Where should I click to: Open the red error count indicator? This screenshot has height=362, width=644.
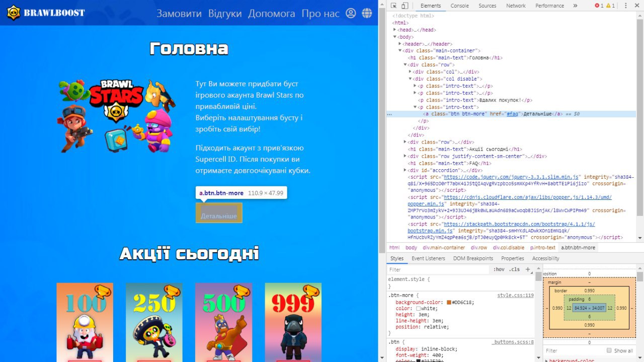coord(599,6)
